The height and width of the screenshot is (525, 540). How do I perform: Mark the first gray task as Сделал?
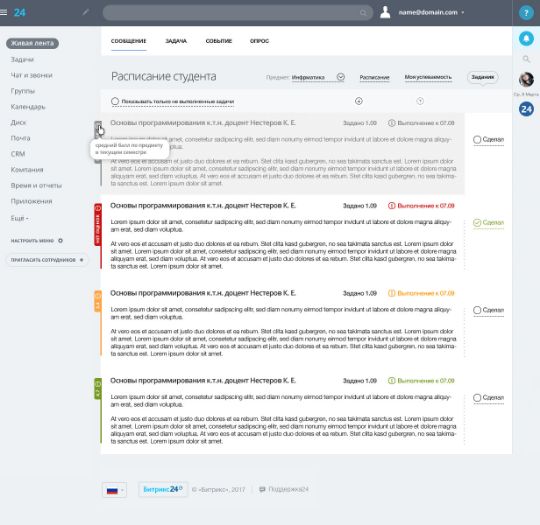[488, 140]
